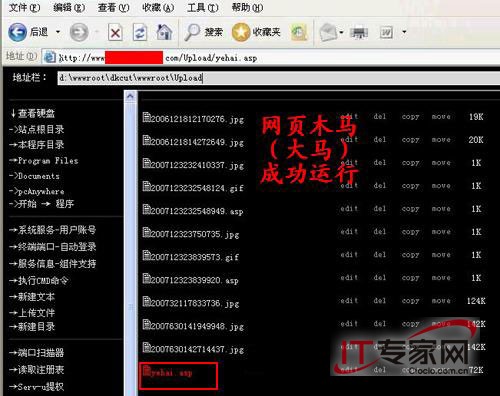Click the IE Back arrow icon

point(17,32)
